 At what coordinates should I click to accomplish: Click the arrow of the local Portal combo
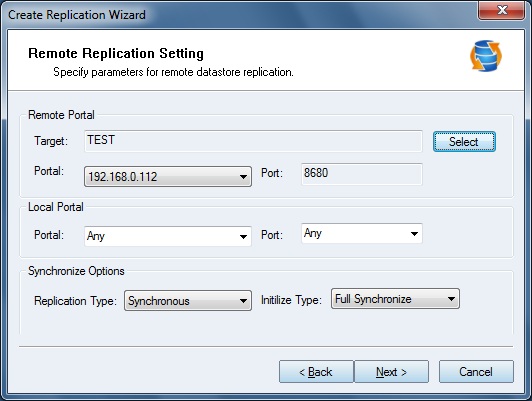[243, 236]
